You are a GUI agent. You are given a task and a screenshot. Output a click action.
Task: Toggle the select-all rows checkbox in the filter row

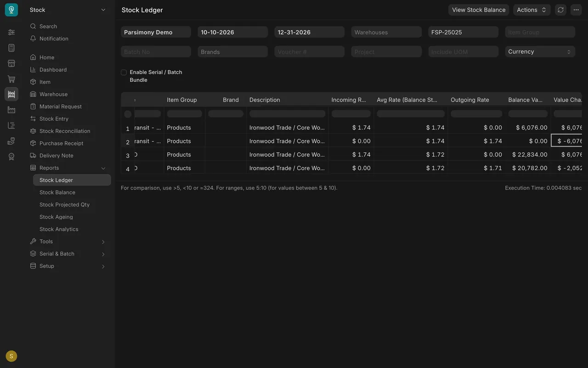128,114
